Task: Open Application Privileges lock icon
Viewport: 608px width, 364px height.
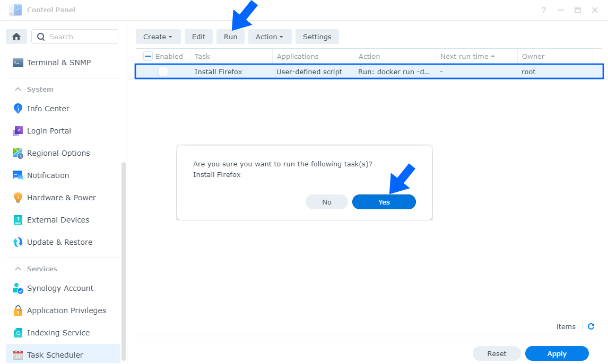Action: point(18,310)
